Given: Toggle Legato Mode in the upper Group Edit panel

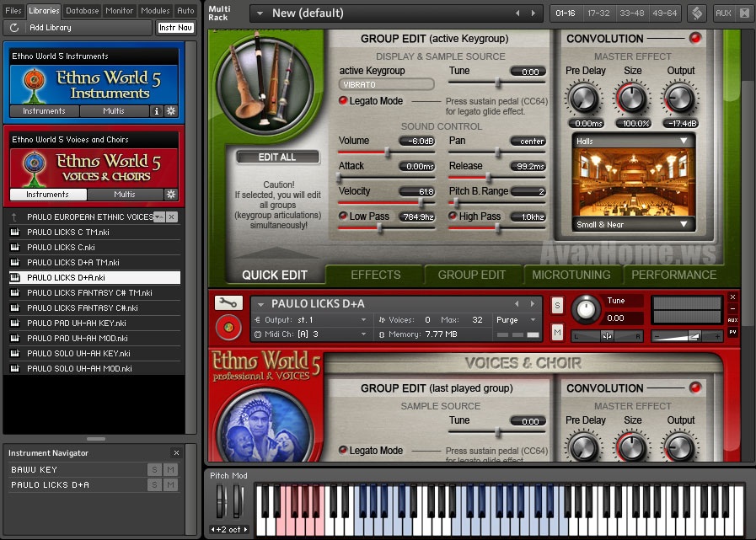Looking at the screenshot, I should click(x=343, y=101).
